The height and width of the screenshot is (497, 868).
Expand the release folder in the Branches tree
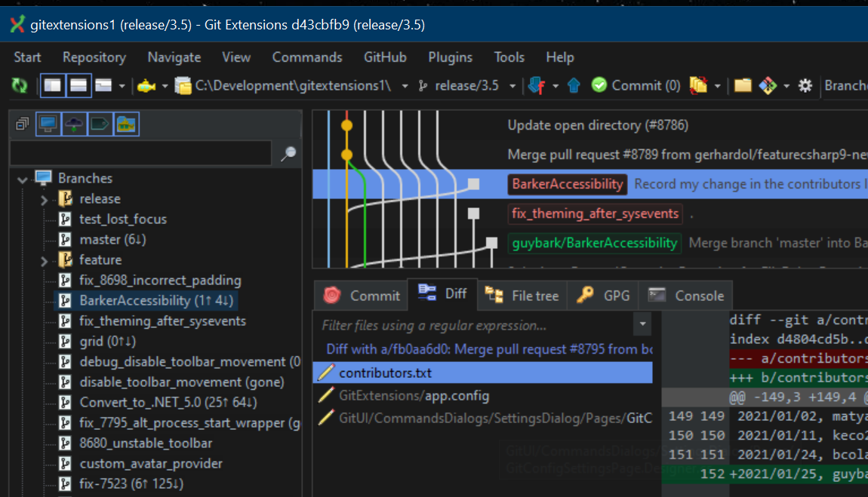click(45, 200)
